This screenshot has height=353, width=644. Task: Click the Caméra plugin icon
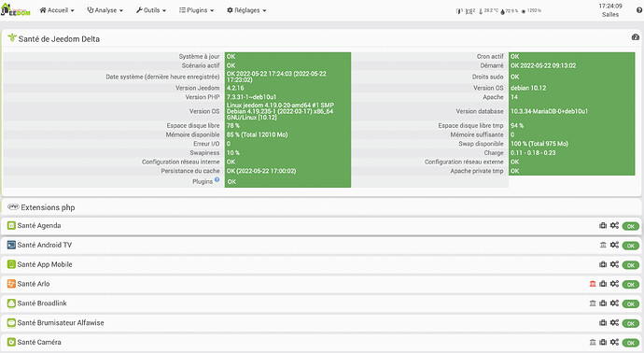click(x=11, y=342)
